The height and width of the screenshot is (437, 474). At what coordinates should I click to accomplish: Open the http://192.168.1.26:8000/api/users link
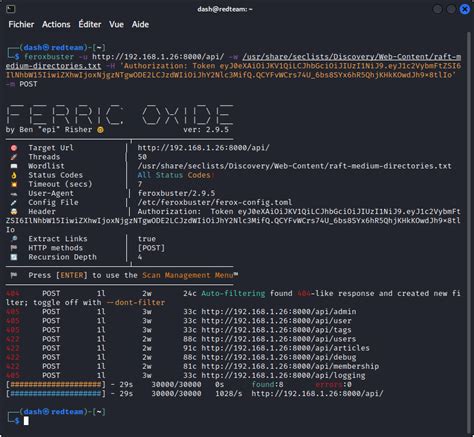[279, 339]
